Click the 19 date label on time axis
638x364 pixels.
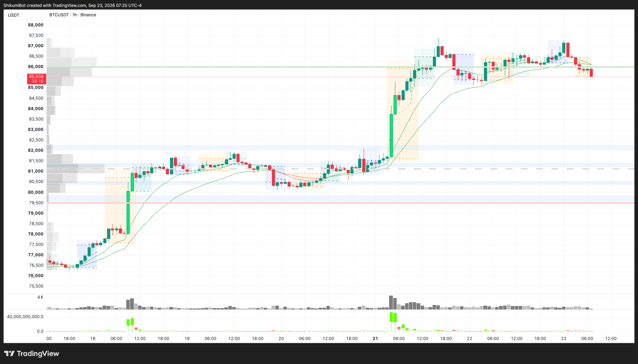point(187,339)
